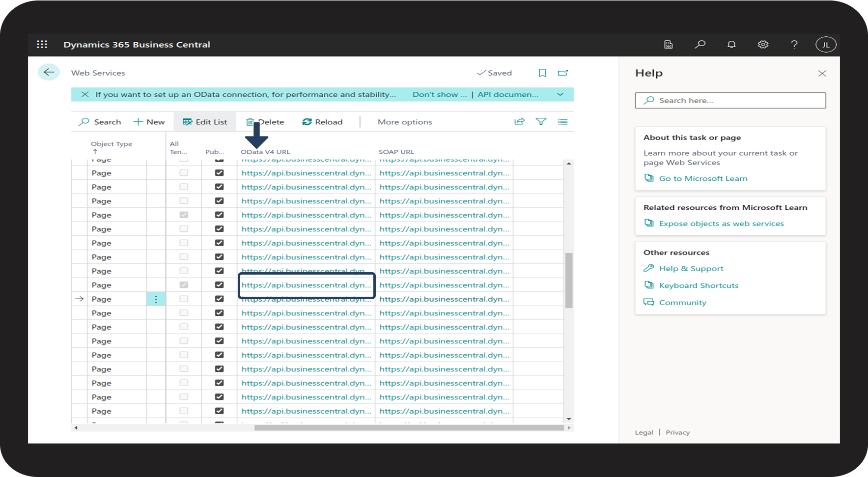
Task: Open the filter pane funnel icon
Action: click(541, 121)
